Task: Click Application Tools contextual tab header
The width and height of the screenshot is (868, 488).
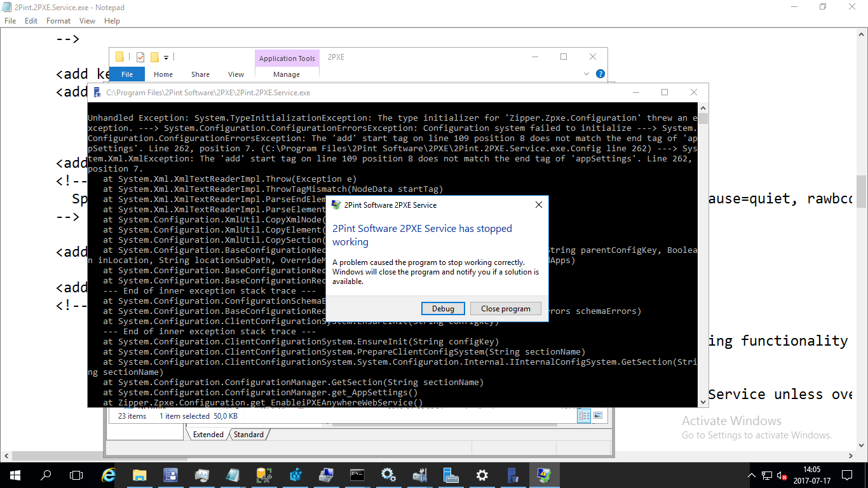Action: (x=287, y=58)
